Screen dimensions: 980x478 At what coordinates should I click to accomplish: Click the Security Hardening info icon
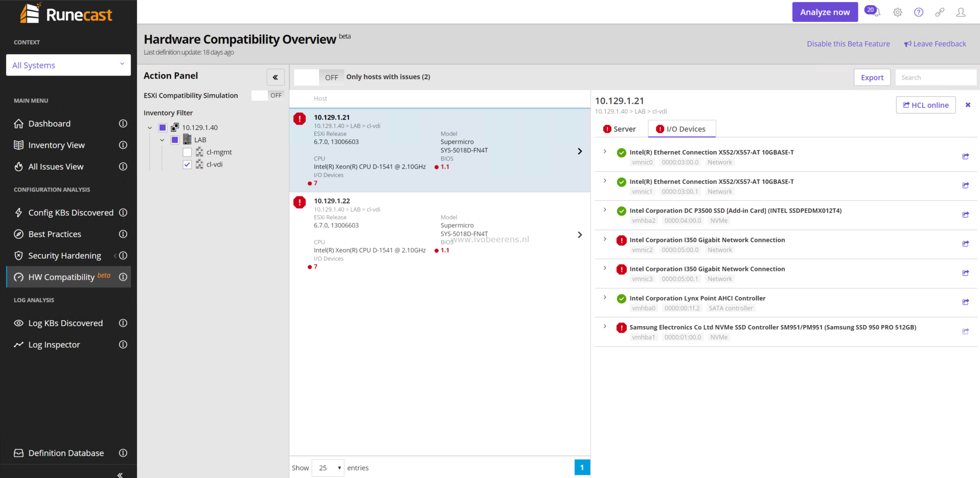coord(123,255)
